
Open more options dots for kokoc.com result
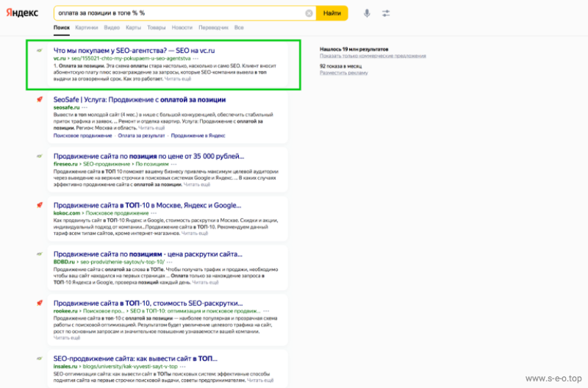[154, 213]
